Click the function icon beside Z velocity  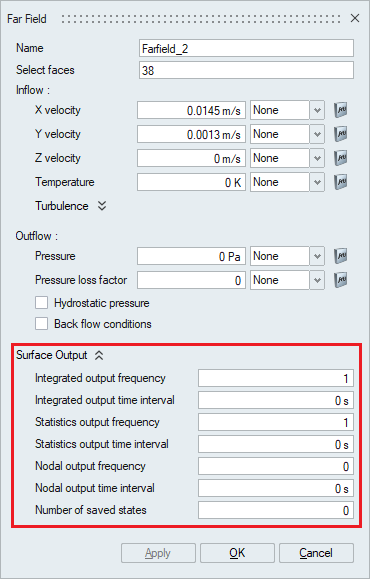tap(340, 158)
